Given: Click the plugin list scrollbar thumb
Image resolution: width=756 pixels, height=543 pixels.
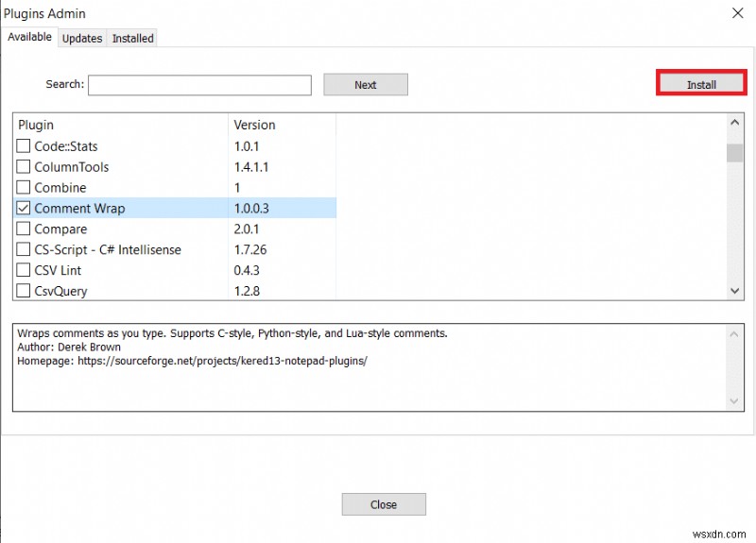Looking at the screenshot, I should coord(734,153).
